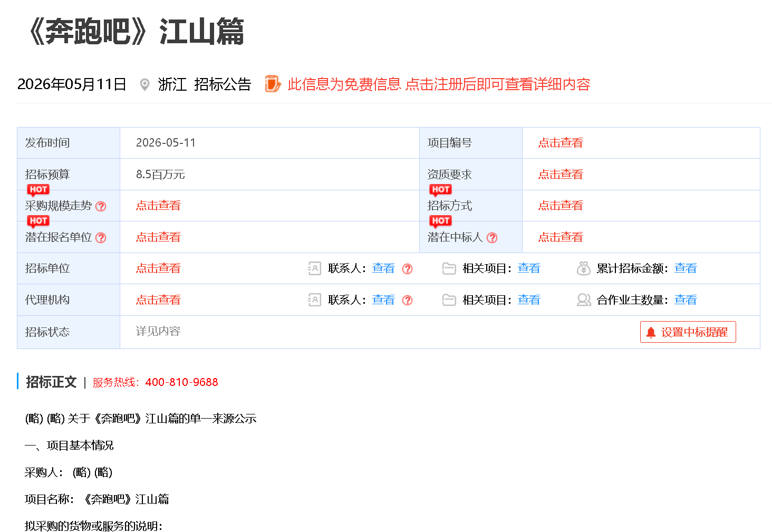Open the free info registration link 此信息为免费信息
772x532 pixels.
[439, 84]
